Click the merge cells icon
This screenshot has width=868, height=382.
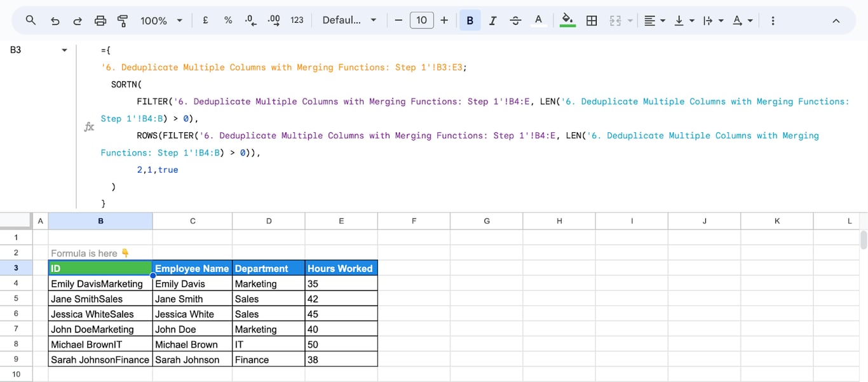pos(614,20)
